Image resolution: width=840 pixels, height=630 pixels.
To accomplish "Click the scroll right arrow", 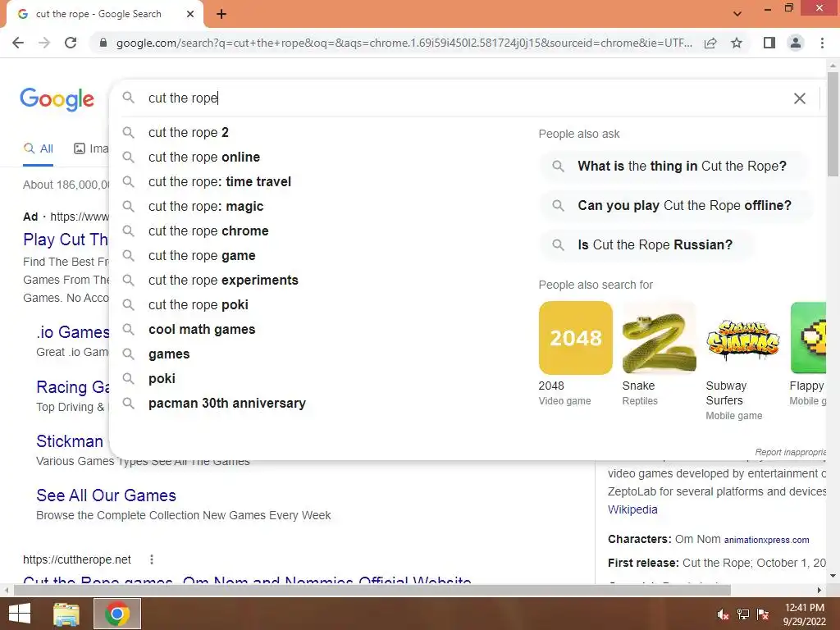I will click(x=819, y=591).
